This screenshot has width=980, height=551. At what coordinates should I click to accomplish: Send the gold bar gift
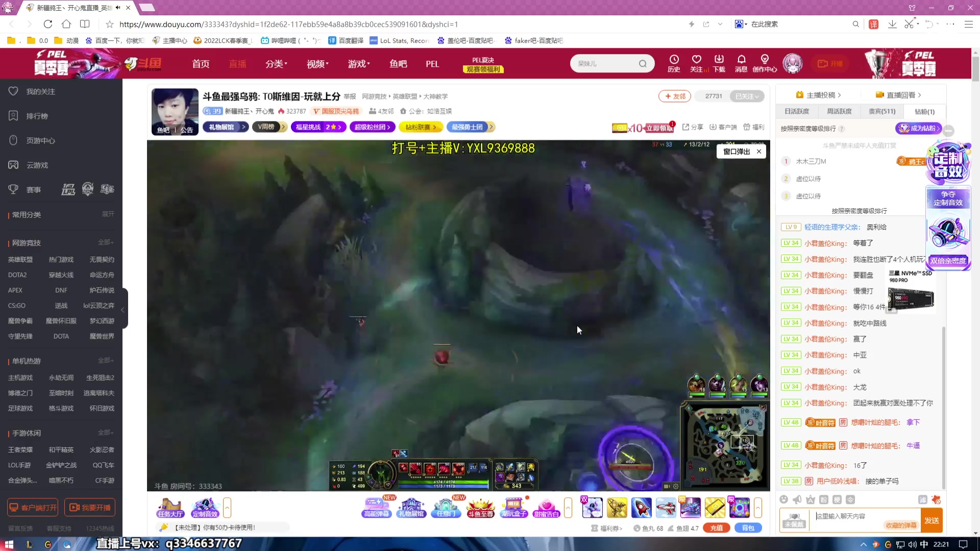715,508
